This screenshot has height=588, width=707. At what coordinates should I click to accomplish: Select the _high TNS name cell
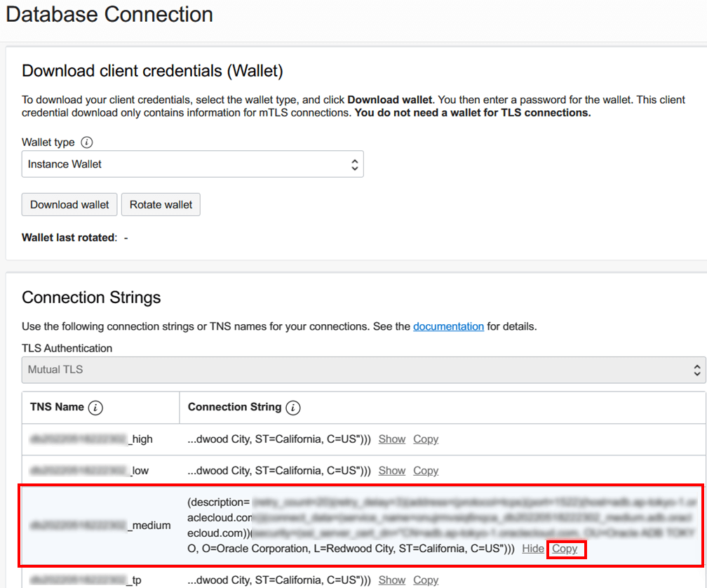[91, 439]
